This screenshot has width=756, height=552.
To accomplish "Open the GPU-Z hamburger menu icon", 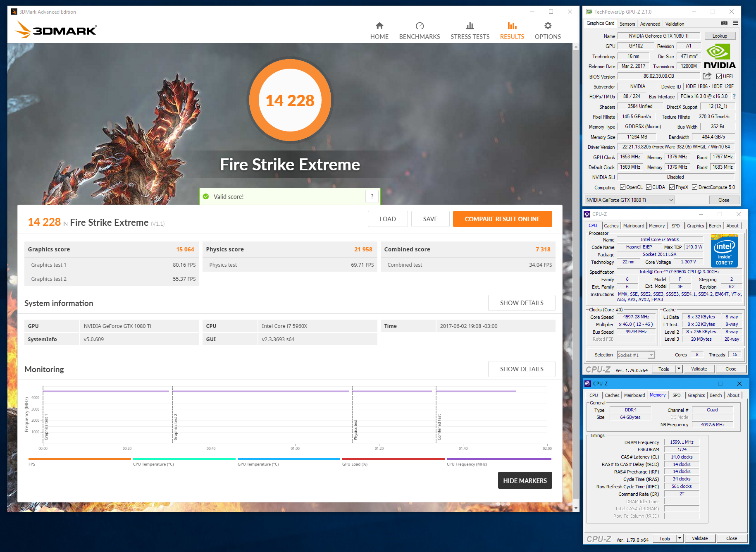I will click(x=735, y=23).
